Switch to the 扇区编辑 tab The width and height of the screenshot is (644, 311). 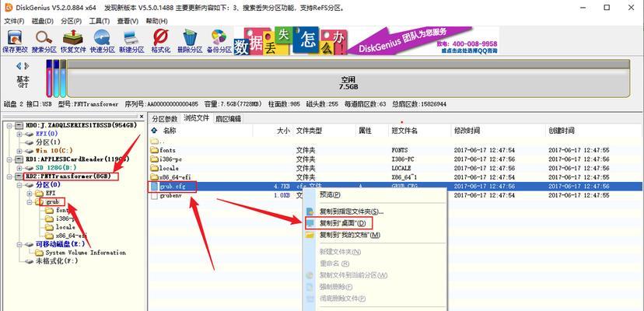tap(229, 119)
